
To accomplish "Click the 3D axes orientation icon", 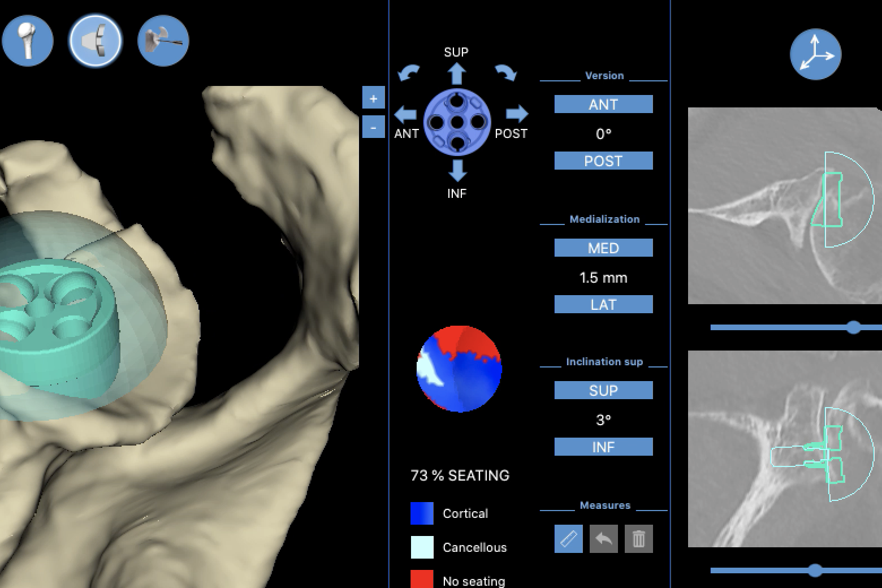I will point(815,54).
